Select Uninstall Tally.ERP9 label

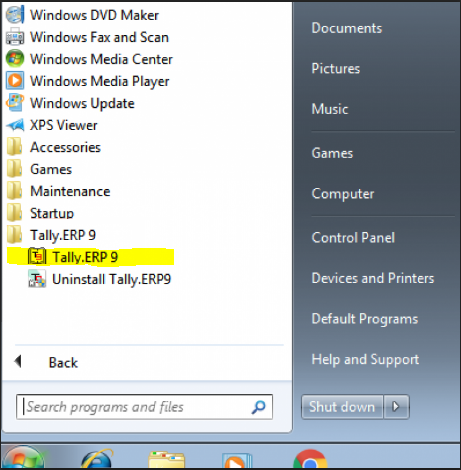tap(111, 279)
